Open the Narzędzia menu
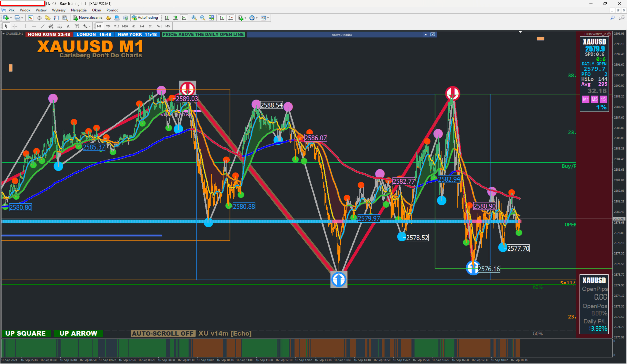Screen dimensions: 627x364 pyautogui.click(x=79, y=10)
